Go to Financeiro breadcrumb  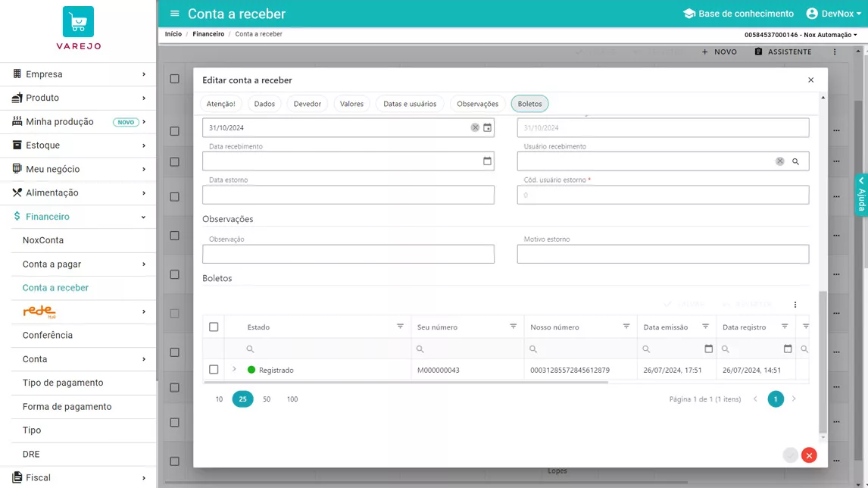pos(208,34)
